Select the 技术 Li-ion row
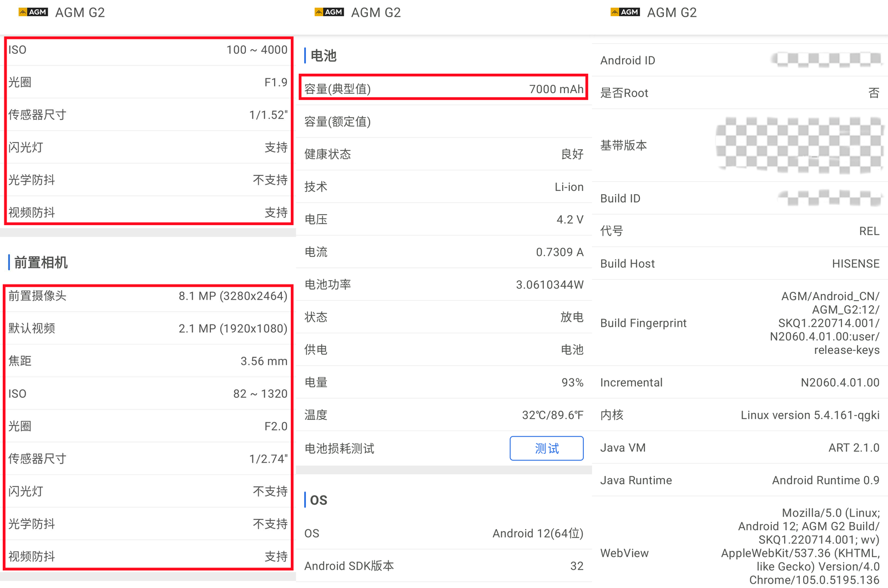 coord(444,187)
